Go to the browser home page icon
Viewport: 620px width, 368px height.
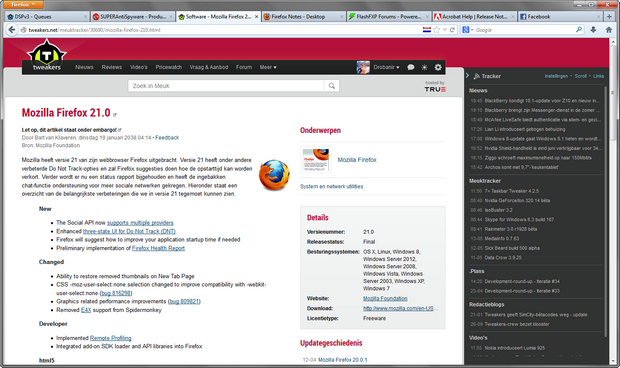pyautogui.click(x=609, y=30)
